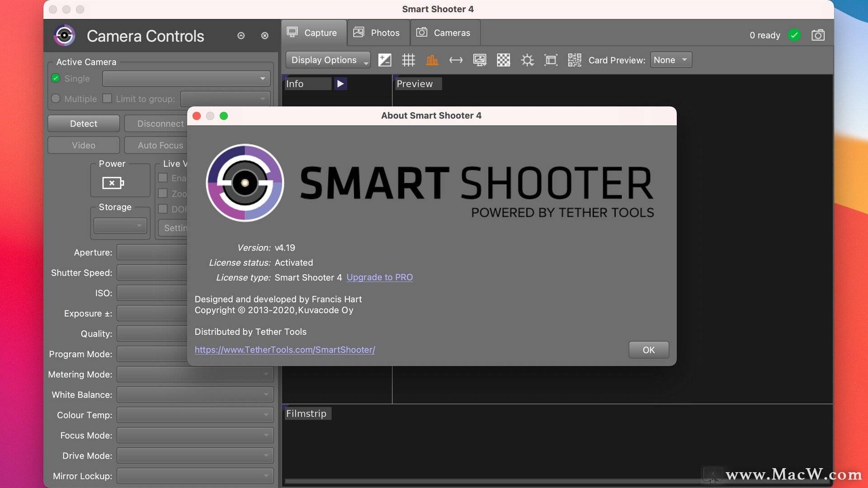Click the Filmstrip panel tab header
The image size is (868, 488).
[307, 413]
